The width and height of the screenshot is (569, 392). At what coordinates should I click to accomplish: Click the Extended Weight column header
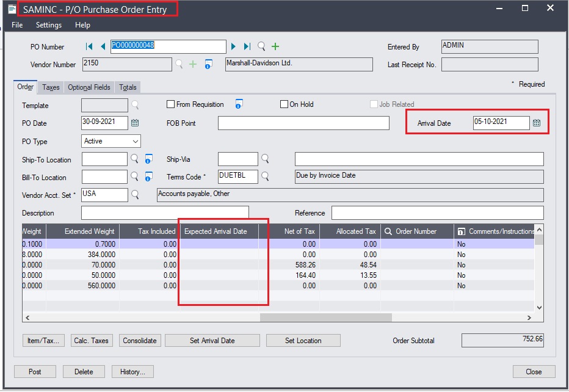pyautogui.click(x=83, y=231)
